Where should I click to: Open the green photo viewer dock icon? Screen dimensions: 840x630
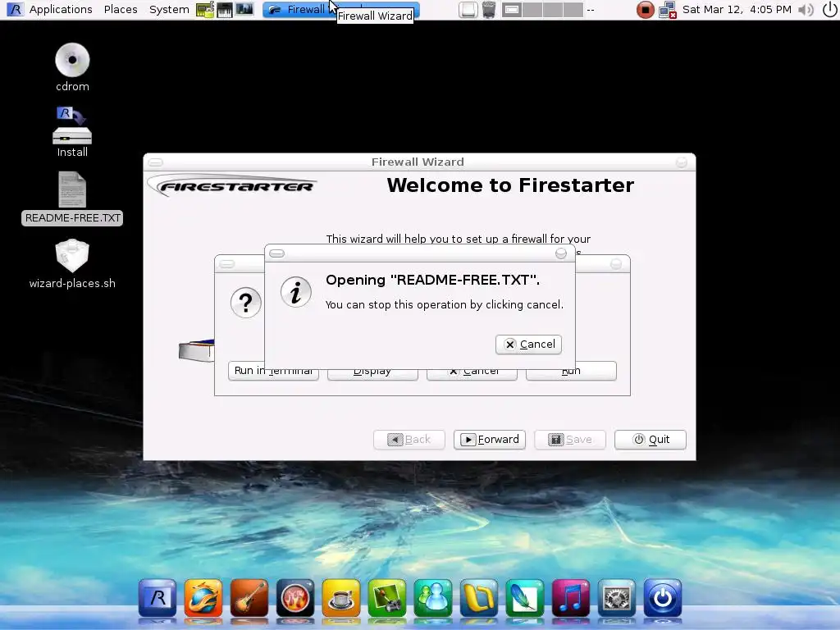(387, 597)
